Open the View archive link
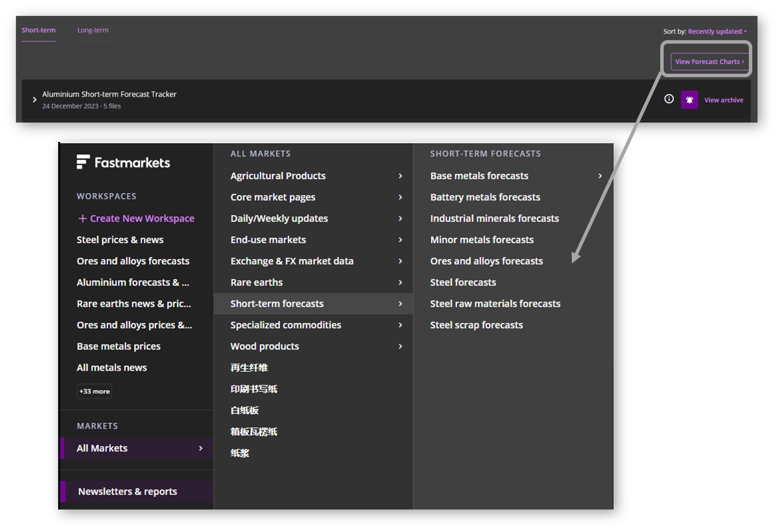Image resolution: width=780 pixels, height=532 pixels. (724, 100)
